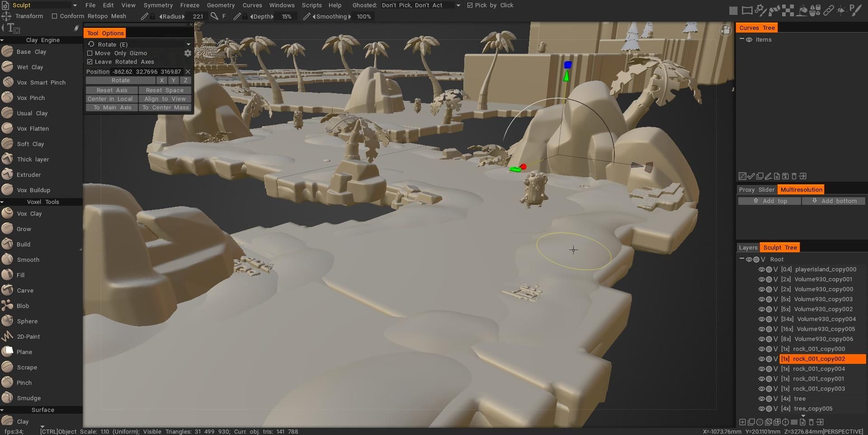Switch to the Layers tab
The height and width of the screenshot is (435, 868).
(x=748, y=247)
